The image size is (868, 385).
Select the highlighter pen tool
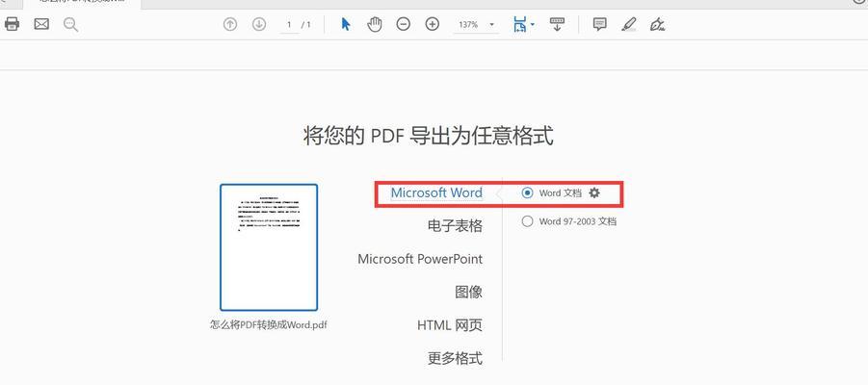click(629, 24)
